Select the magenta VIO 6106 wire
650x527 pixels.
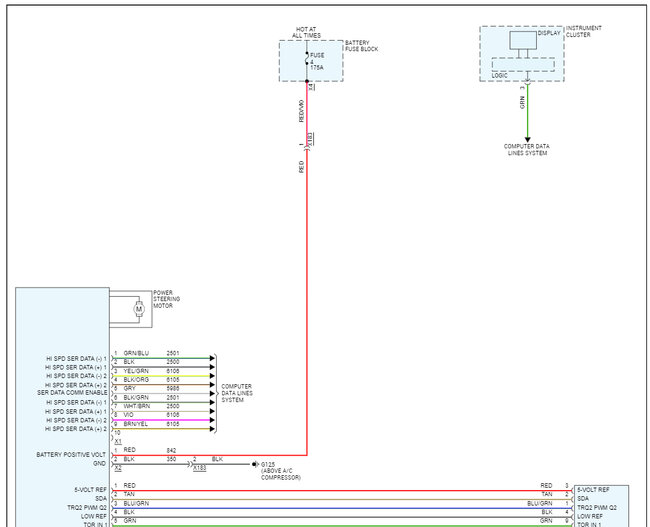162,420
